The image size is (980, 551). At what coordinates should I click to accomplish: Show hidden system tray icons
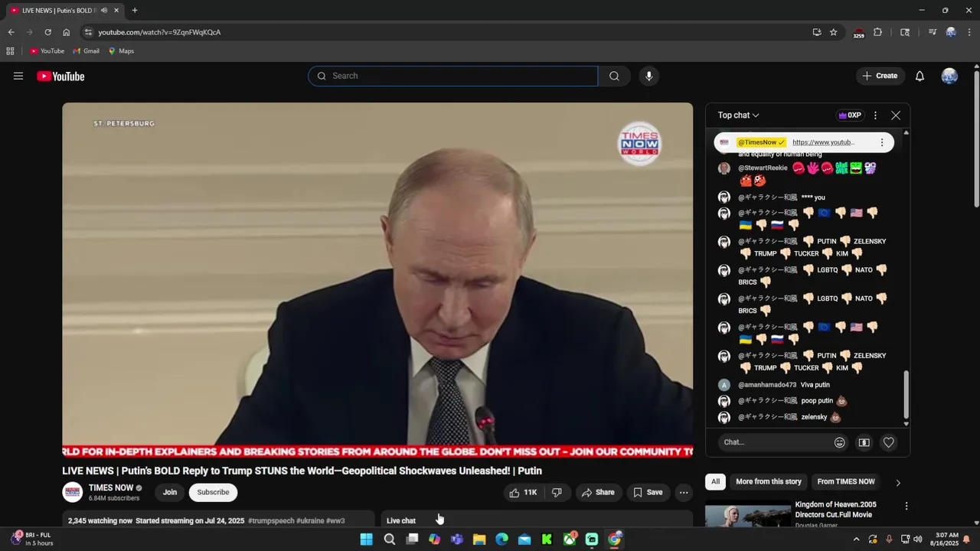coord(856,540)
